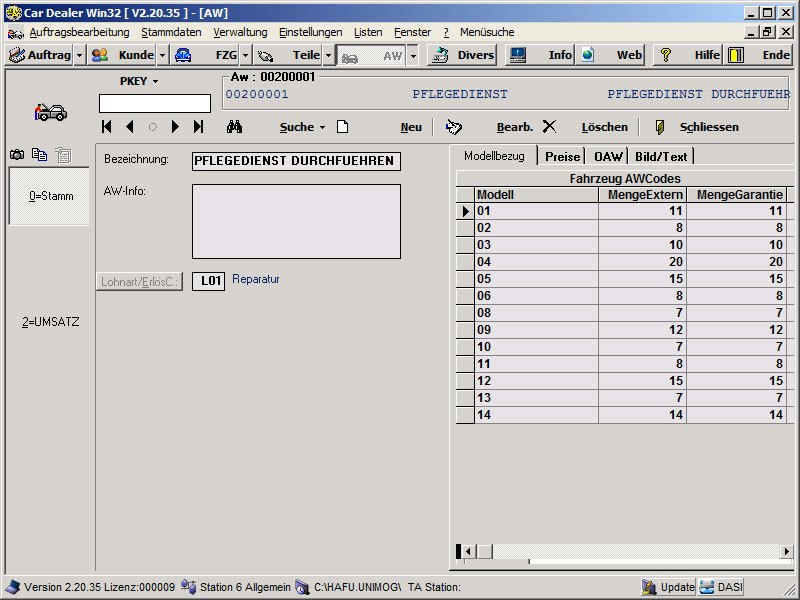Click the camera snapshot icon
Screen dimensions: 800x600
pyautogui.click(x=17, y=154)
